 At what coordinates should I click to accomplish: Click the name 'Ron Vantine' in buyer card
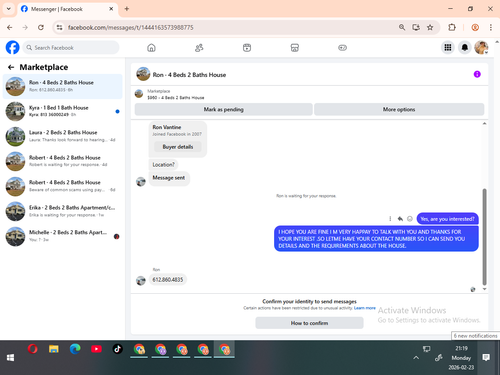click(x=167, y=127)
